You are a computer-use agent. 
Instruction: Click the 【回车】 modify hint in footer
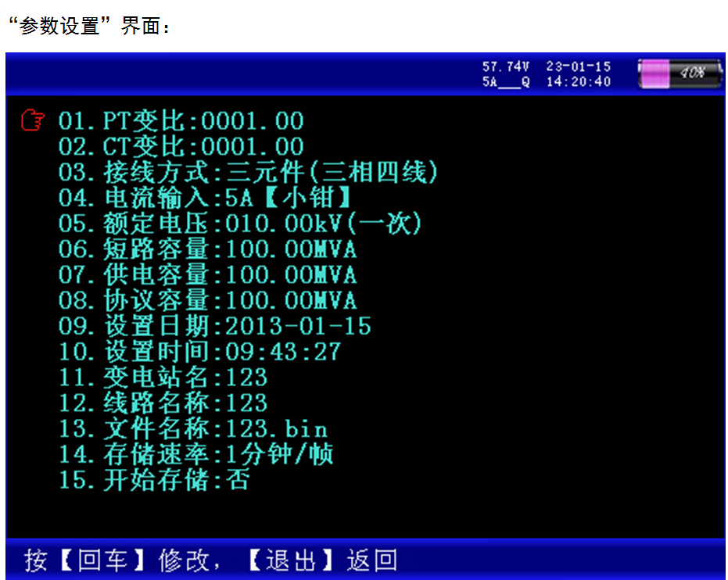pyautogui.click(x=99, y=560)
